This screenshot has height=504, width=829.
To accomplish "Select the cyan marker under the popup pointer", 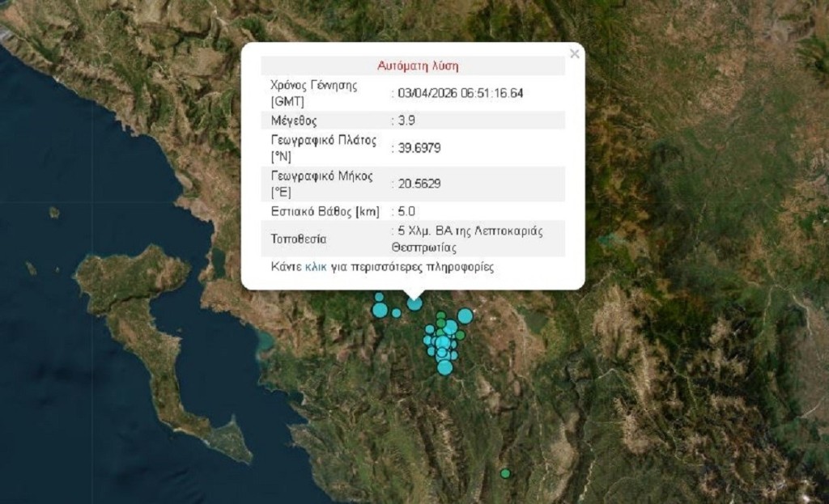I will pyautogui.click(x=414, y=303).
